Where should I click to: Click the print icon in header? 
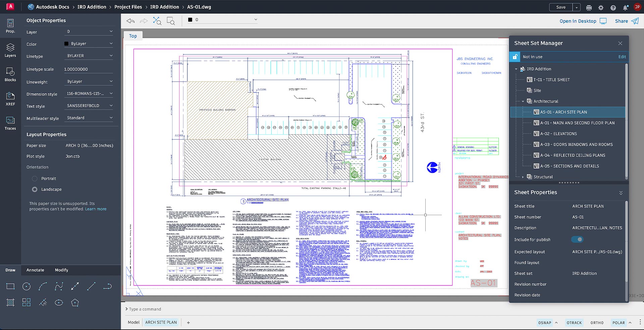coord(589,7)
